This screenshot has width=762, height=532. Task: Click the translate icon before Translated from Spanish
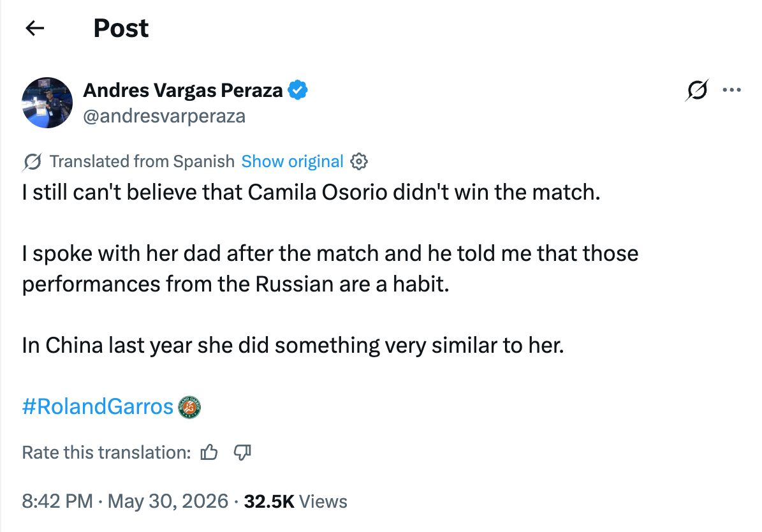coord(32,162)
